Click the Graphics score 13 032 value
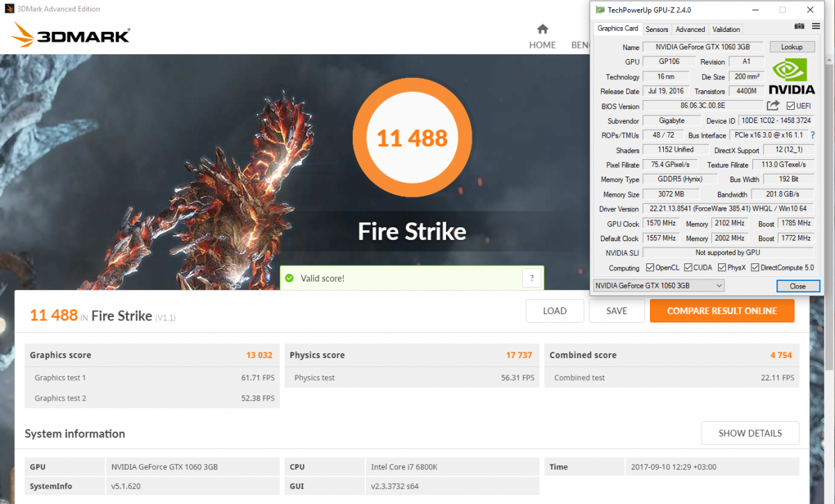This screenshot has width=835, height=504. click(260, 355)
